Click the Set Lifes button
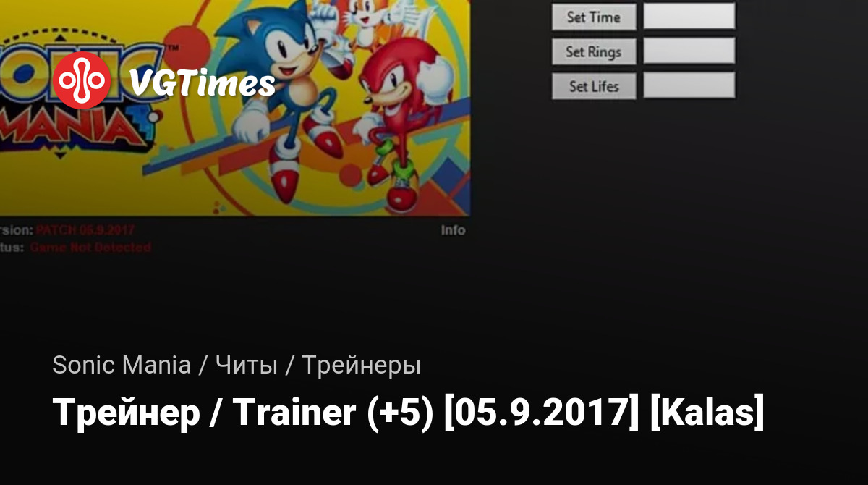The width and height of the screenshot is (868, 485). pyautogui.click(x=594, y=86)
